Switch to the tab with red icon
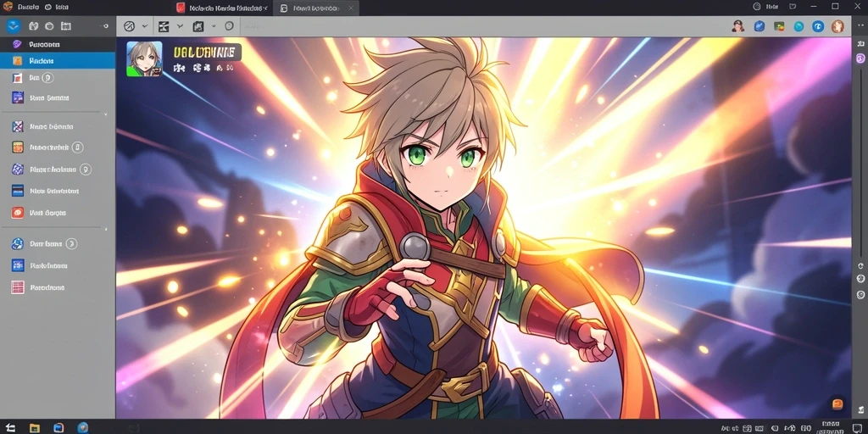The height and width of the screenshot is (434, 868). pos(221,8)
